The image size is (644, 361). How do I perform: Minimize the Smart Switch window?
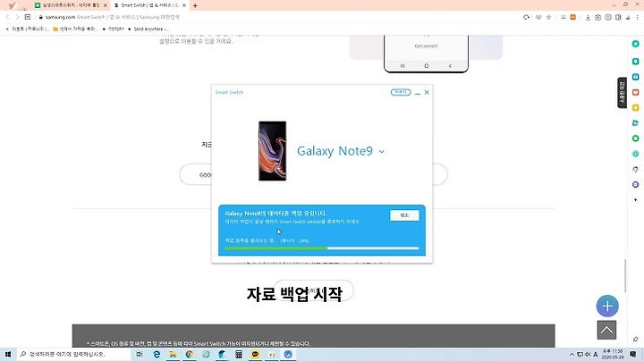click(418, 93)
